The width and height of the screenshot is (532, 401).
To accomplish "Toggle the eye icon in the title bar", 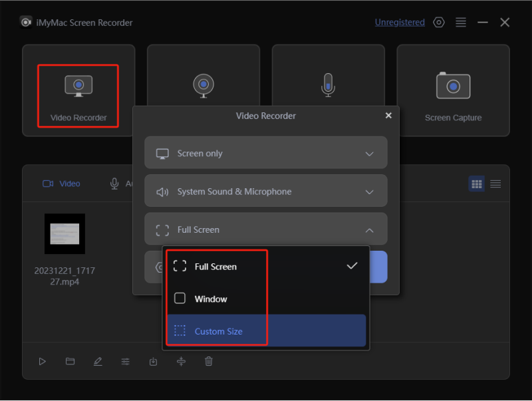I will coord(439,22).
